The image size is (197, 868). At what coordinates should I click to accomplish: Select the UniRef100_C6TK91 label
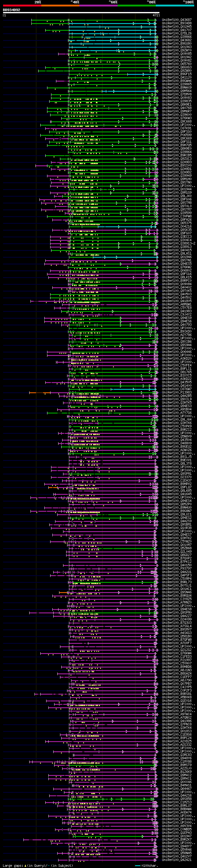(x=177, y=128)
